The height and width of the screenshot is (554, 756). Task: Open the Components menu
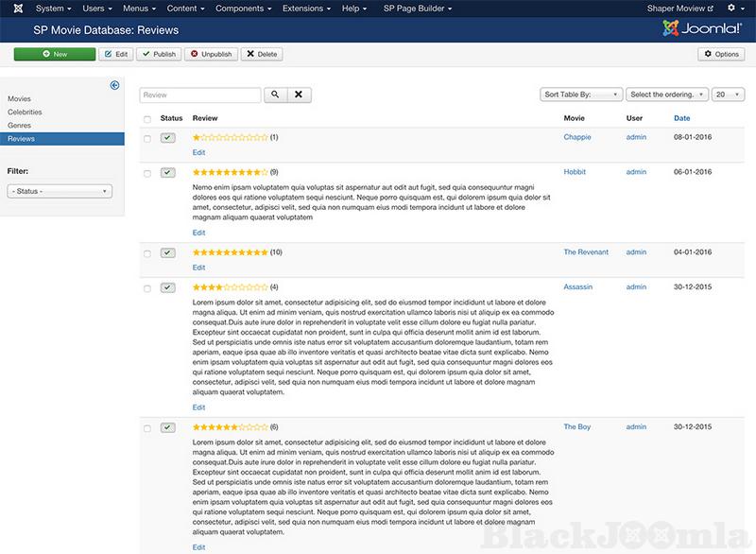click(244, 9)
